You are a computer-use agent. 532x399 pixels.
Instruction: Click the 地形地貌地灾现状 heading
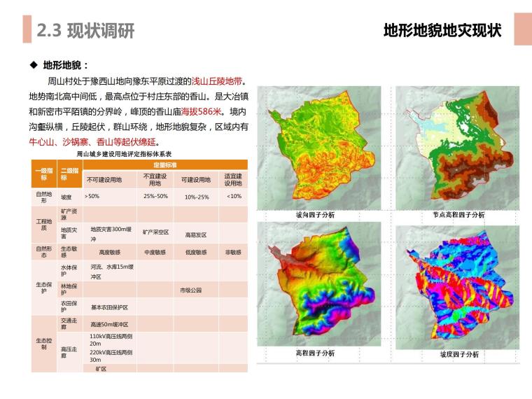coord(442,31)
